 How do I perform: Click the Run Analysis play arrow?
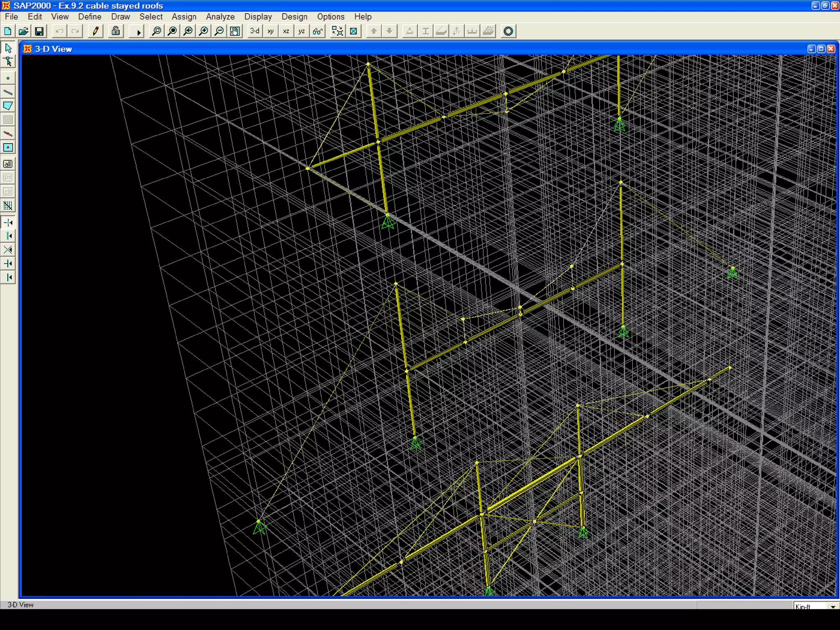[x=138, y=32]
